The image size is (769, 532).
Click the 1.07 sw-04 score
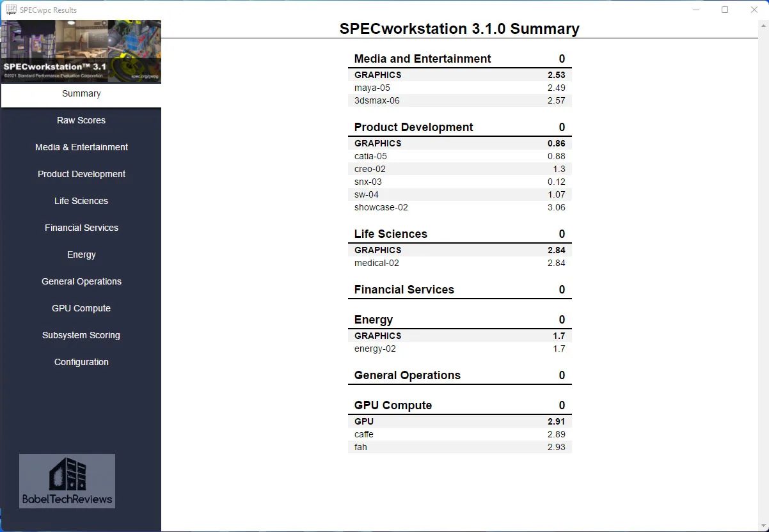point(556,194)
